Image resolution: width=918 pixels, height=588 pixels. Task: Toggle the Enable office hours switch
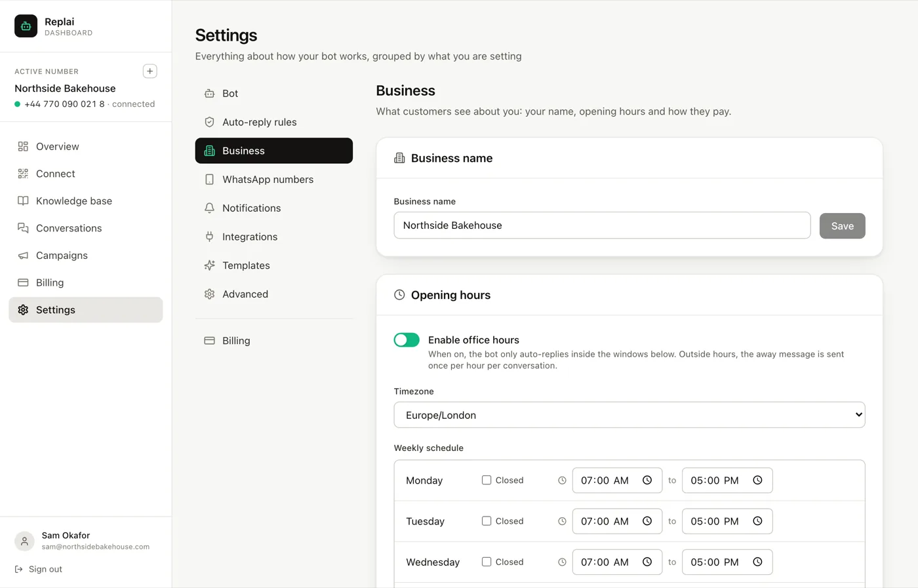(407, 340)
